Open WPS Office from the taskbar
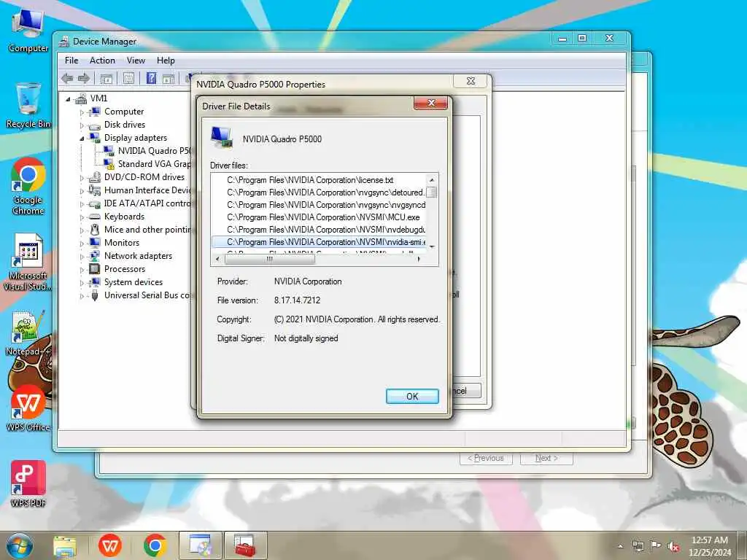 [x=110, y=545]
